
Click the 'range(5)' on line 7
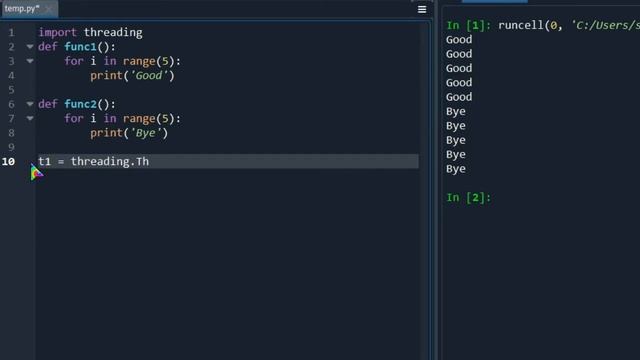point(149,119)
